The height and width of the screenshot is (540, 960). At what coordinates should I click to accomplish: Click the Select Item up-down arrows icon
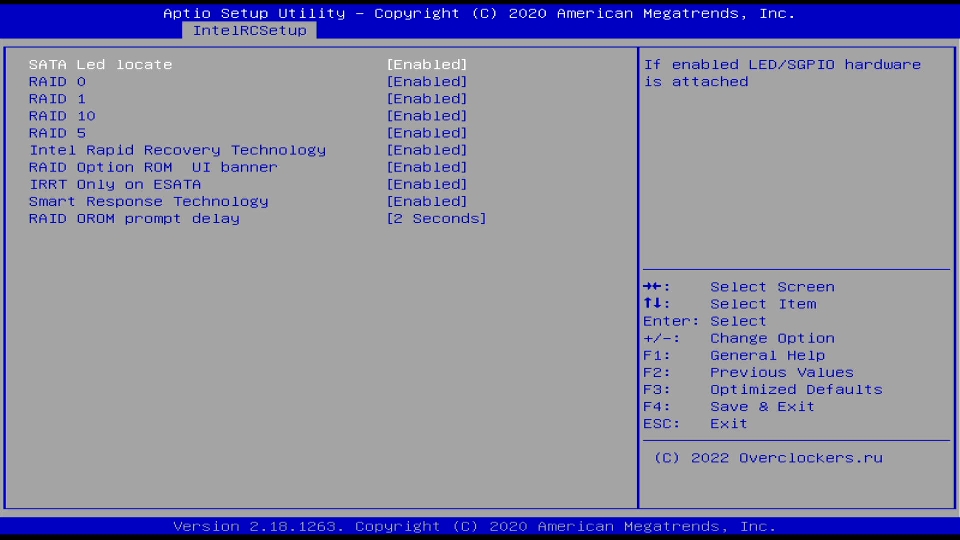coord(653,304)
